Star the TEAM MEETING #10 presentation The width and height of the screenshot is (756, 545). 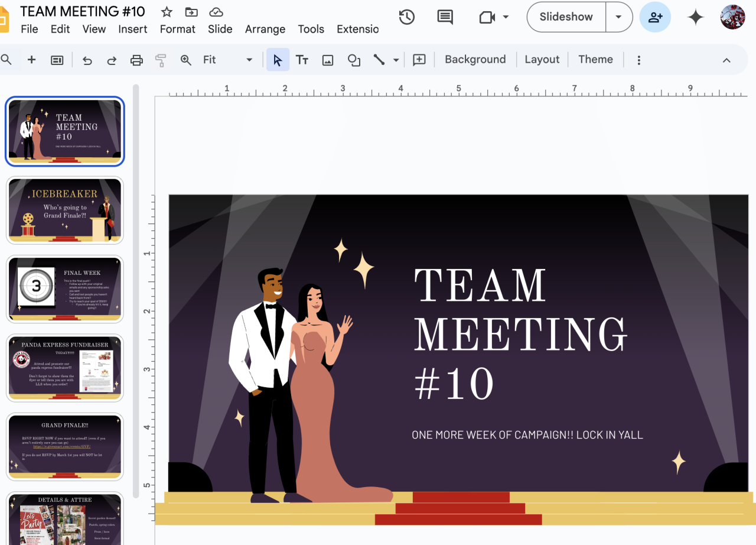click(x=167, y=12)
